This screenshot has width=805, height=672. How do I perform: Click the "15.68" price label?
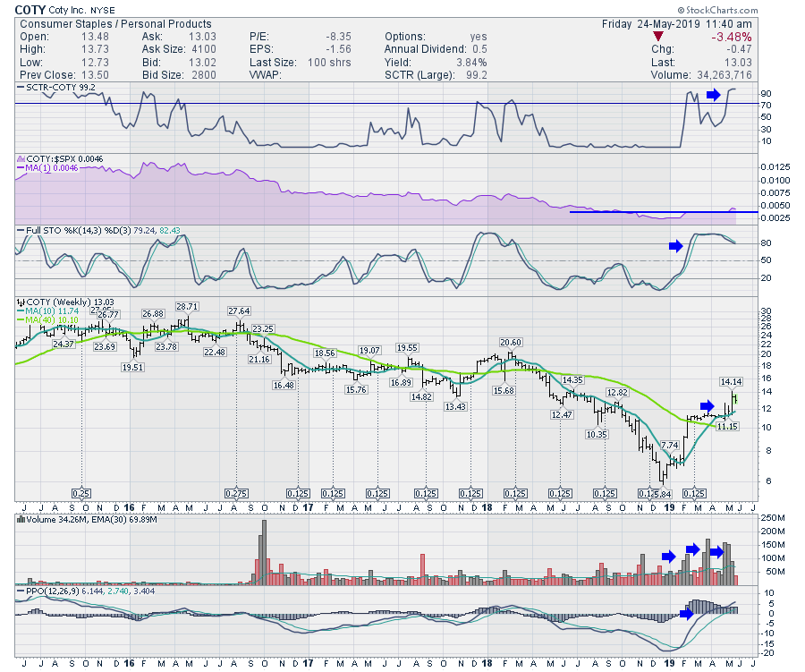click(x=503, y=391)
